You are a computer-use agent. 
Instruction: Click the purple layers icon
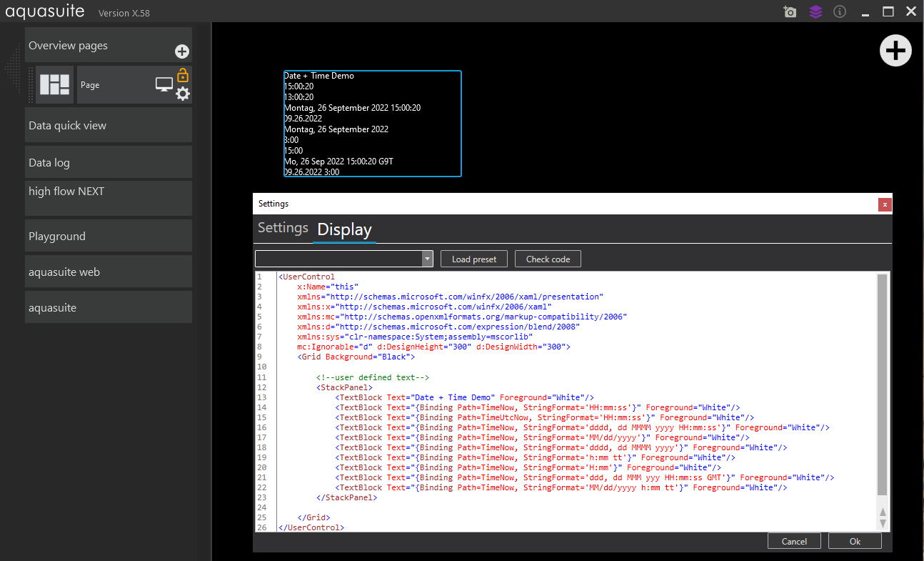tap(815, 11)
